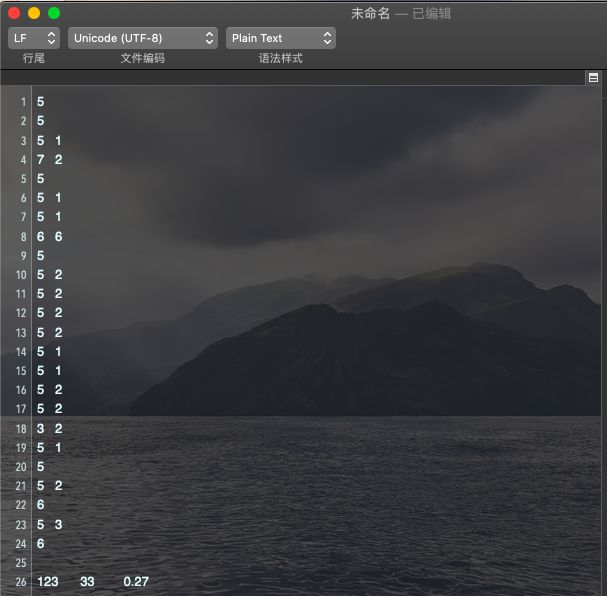Screen dimensions: 607x596
Task: Click the 7 on line 4
Action: click(41, 160)
